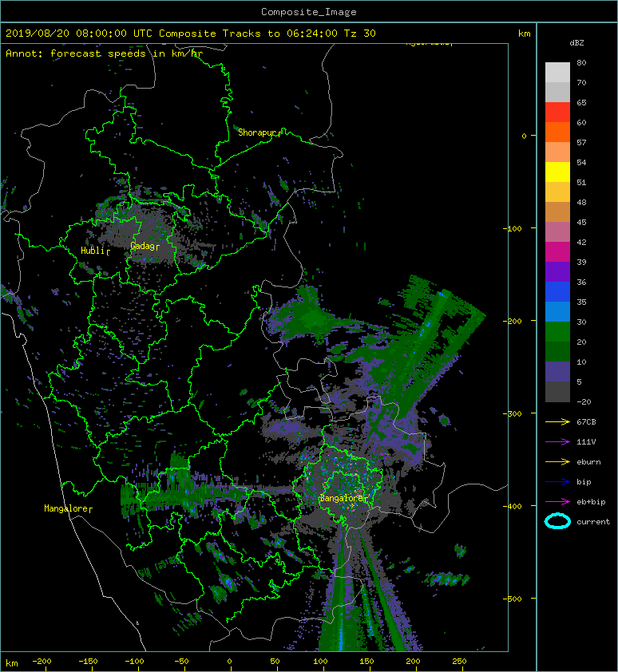The width and height of the screenshot is (618, 672).
Task: Click the 'eb+bip' legend label
Action: [x=591, y=502]
